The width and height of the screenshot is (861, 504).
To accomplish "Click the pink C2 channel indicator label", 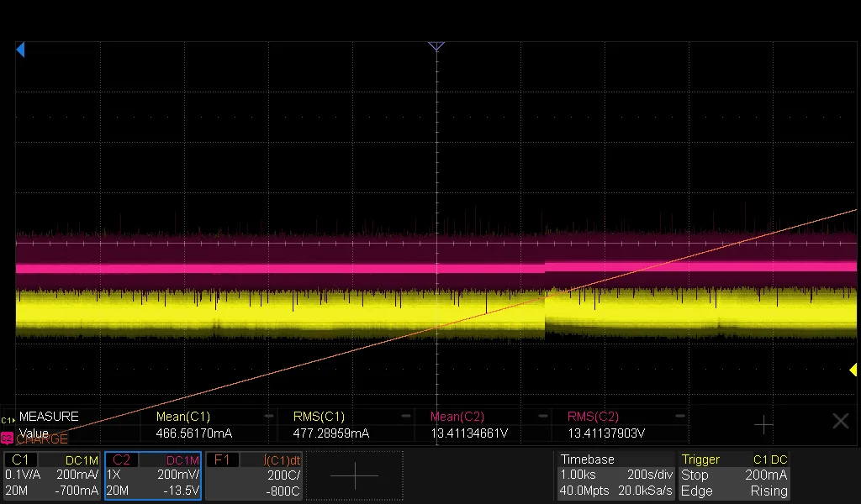I will (x=7, y=438).
